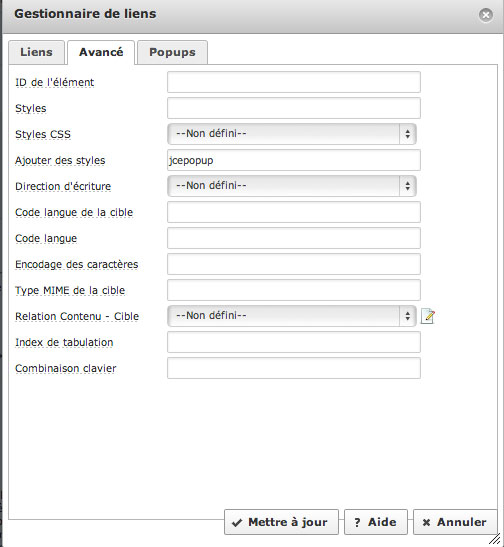Screen dimensions: 504x547
Task: Switch to the Liens tab
Action: pyautogui.click(x=37, y=52)
